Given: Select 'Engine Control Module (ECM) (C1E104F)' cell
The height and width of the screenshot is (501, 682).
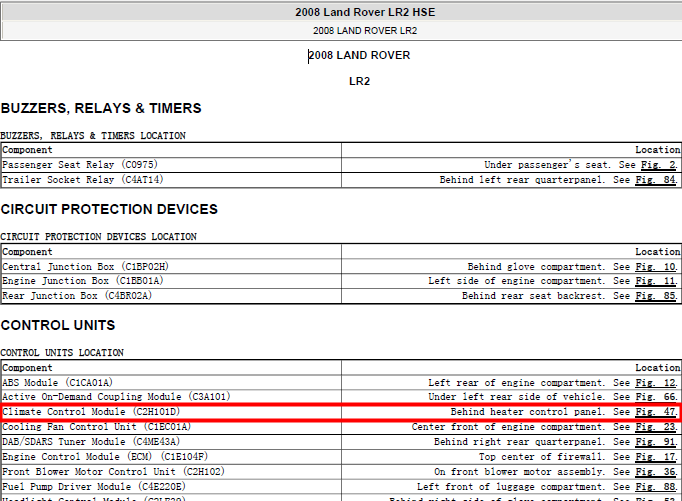Looking at the screenshot, I should pos(171,457).
